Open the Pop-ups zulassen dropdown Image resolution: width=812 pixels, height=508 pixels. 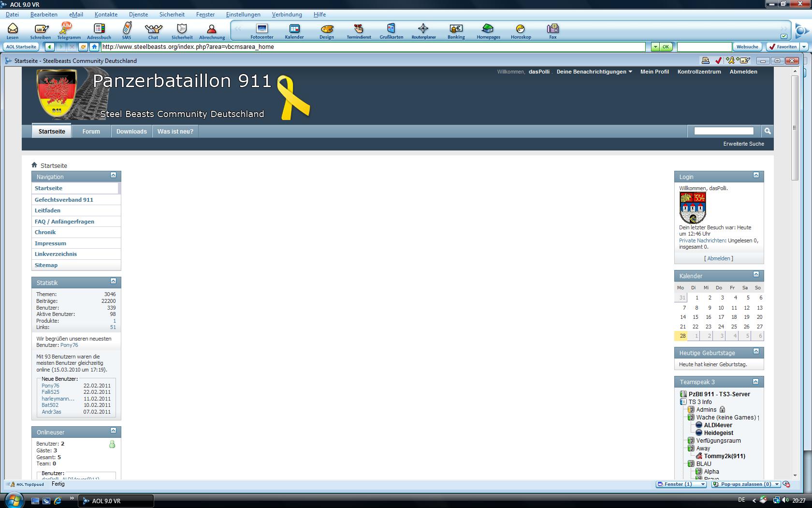(x=777, y=484)
